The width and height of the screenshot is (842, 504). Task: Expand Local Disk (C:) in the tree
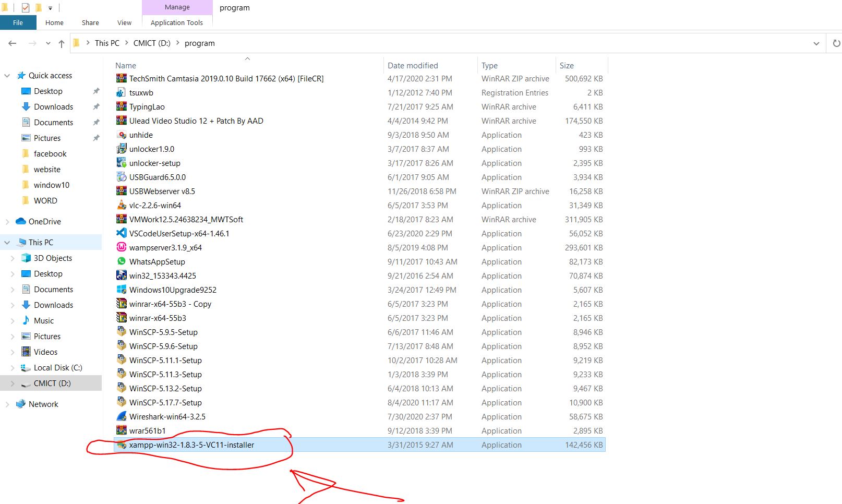[13, 368]
